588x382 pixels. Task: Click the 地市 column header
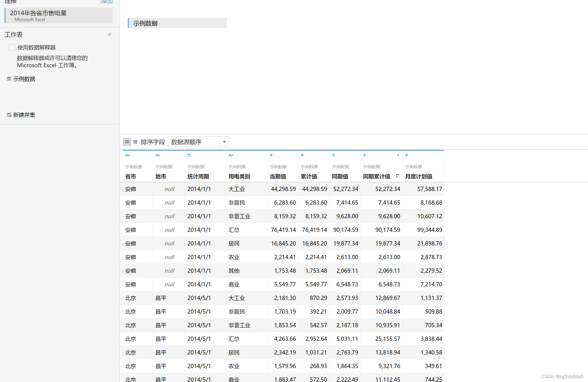click(x=161, y=176)
